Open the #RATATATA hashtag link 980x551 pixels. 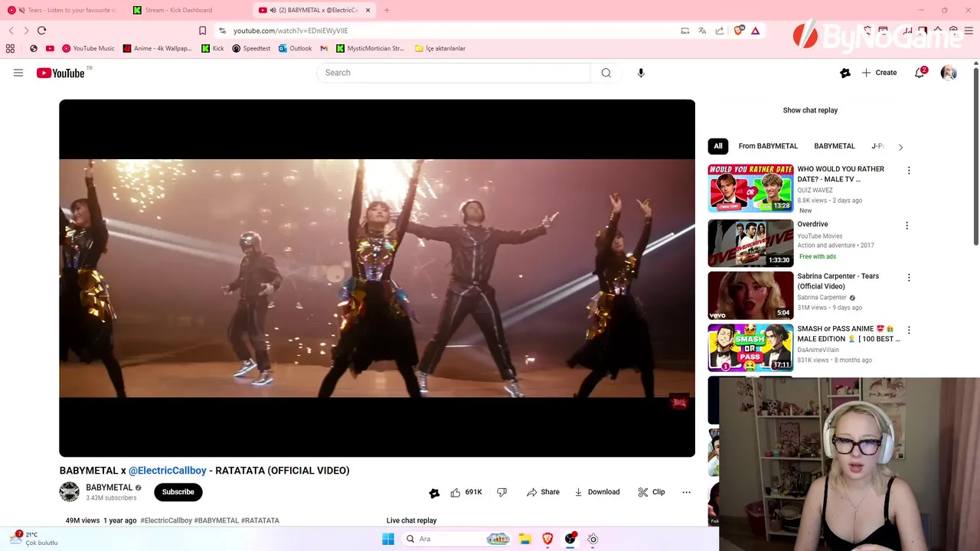260,520
